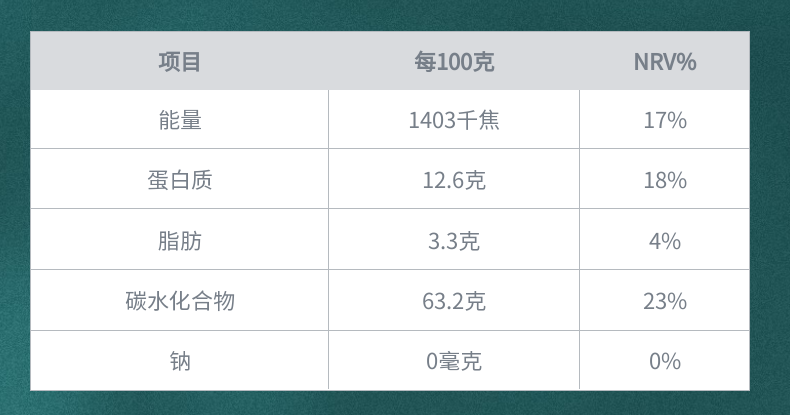Click the 0% NRV value
The height and width of the screenshot is (415, 790).
pos(665,361)
